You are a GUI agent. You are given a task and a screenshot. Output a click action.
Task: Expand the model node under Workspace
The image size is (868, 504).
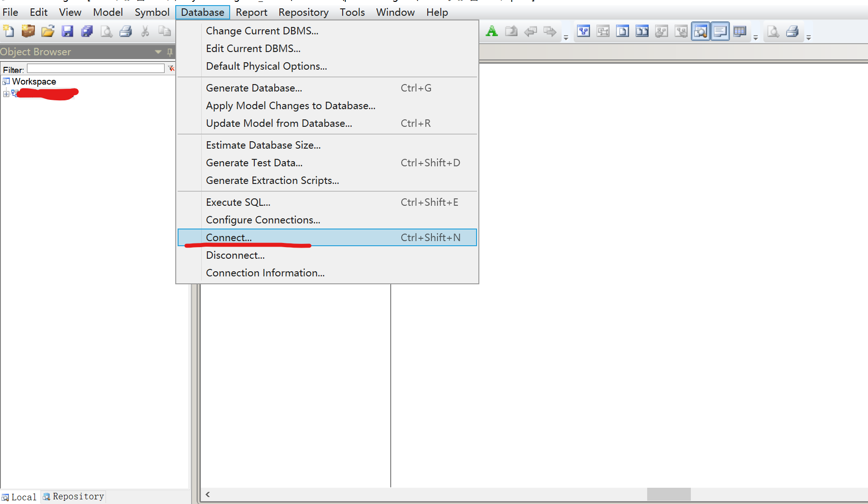click(6, 94)
